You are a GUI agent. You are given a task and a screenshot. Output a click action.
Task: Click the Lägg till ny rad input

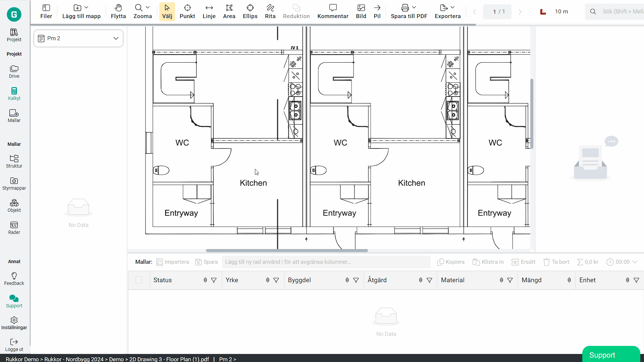pyautogui.click(x=326, y=262)
